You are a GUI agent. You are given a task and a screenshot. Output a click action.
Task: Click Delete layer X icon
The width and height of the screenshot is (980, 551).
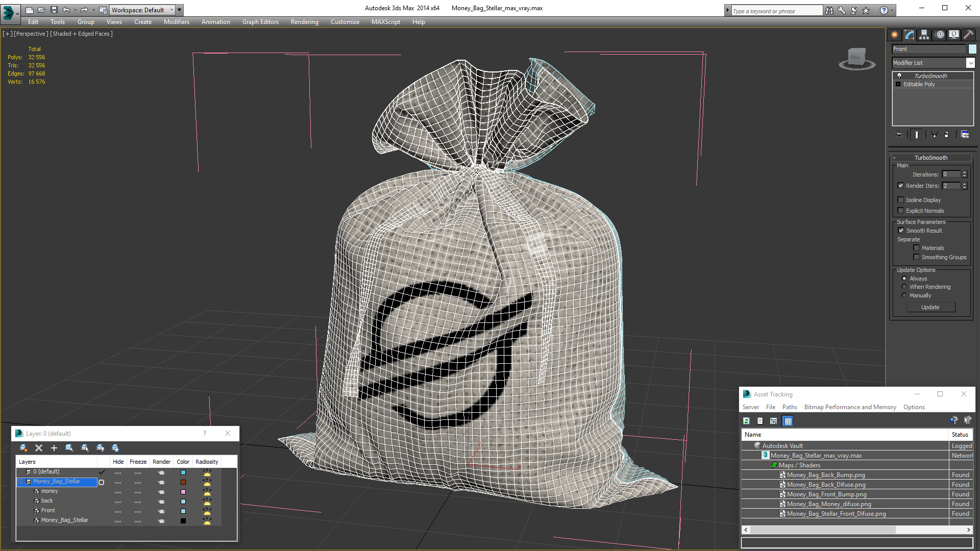point(39,448)
